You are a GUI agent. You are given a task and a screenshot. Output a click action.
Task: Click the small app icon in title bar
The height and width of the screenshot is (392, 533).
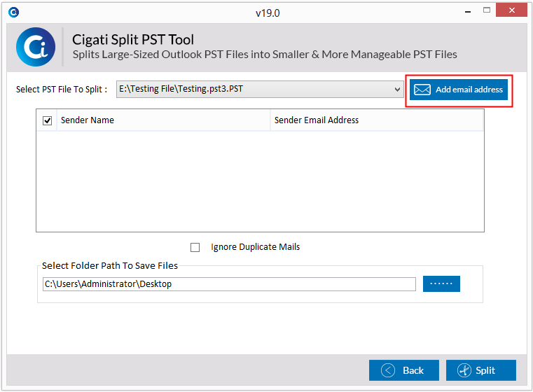[x=13, y=13]
